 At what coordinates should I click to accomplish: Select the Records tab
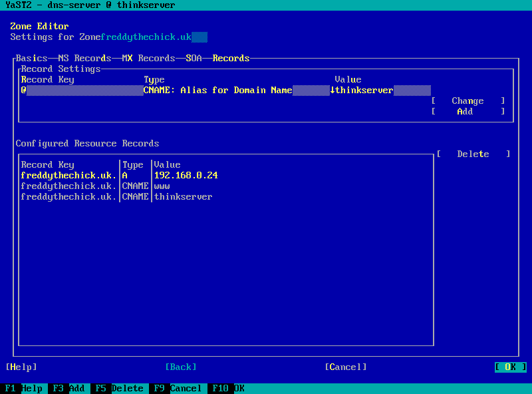tap(231, 58)
